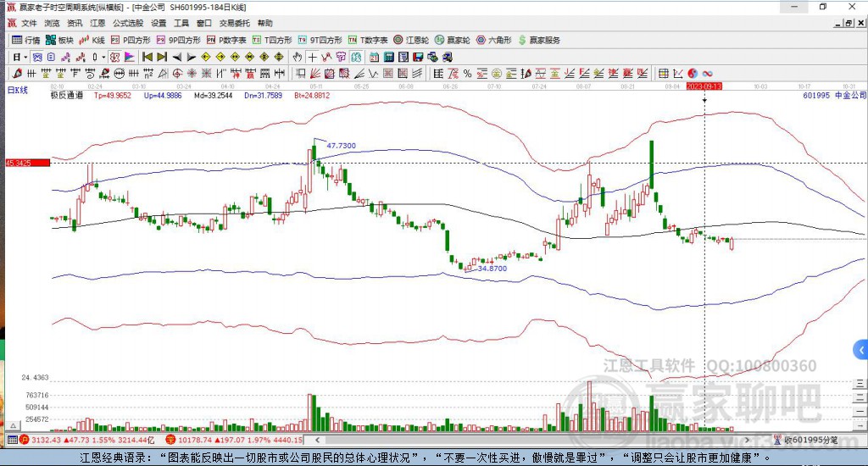868x466 pixels.
Task: Click the 601995 中金公司 stock label
Action: tap(834, 95)
